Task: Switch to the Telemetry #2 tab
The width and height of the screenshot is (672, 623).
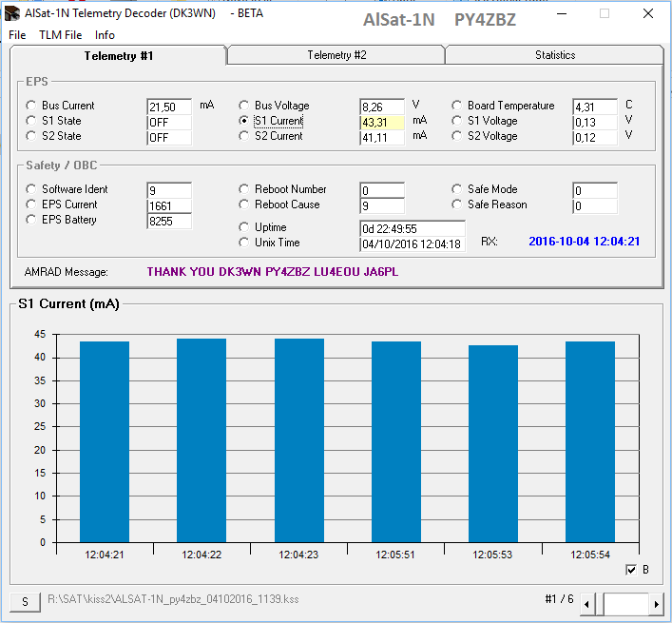Action: click(x=336, y=55)
